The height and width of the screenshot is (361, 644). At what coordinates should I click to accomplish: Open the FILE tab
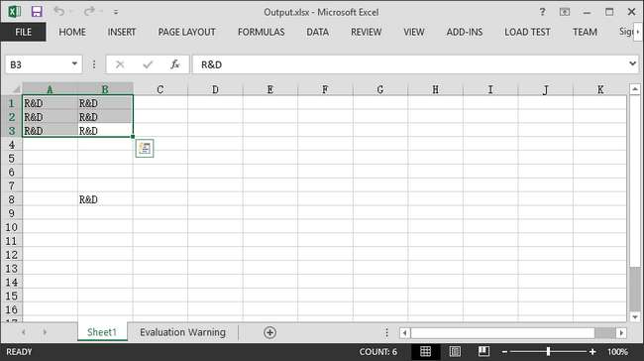pyautogui.click(x=23, y=32)
